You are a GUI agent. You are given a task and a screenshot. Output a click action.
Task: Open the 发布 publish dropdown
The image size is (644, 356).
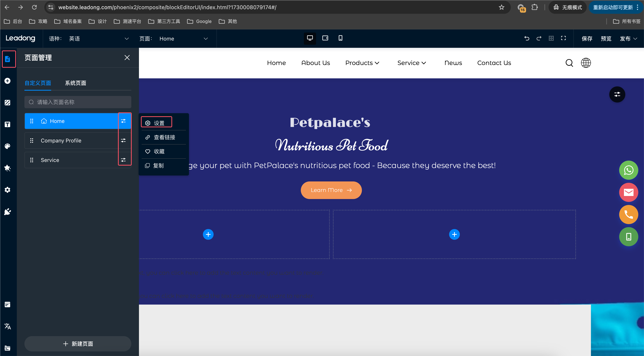pyautogui.click(x=628, y=39)
